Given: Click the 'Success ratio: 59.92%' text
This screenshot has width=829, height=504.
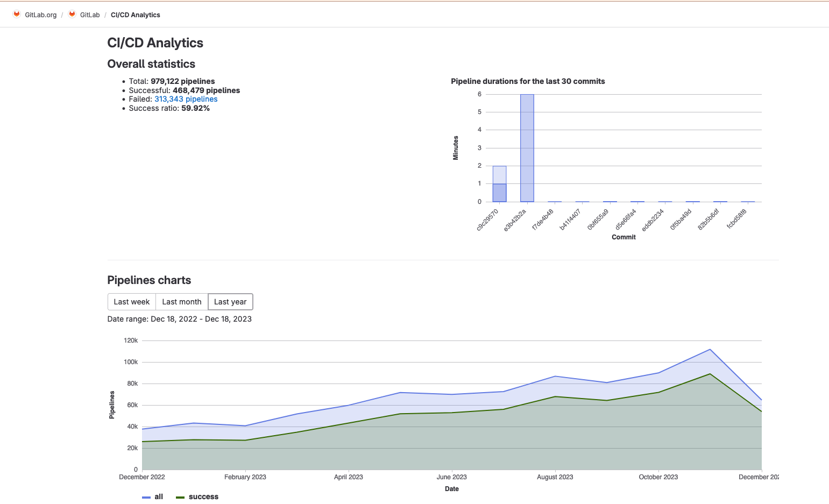Looking at the screenshot, I should [169, 108].
